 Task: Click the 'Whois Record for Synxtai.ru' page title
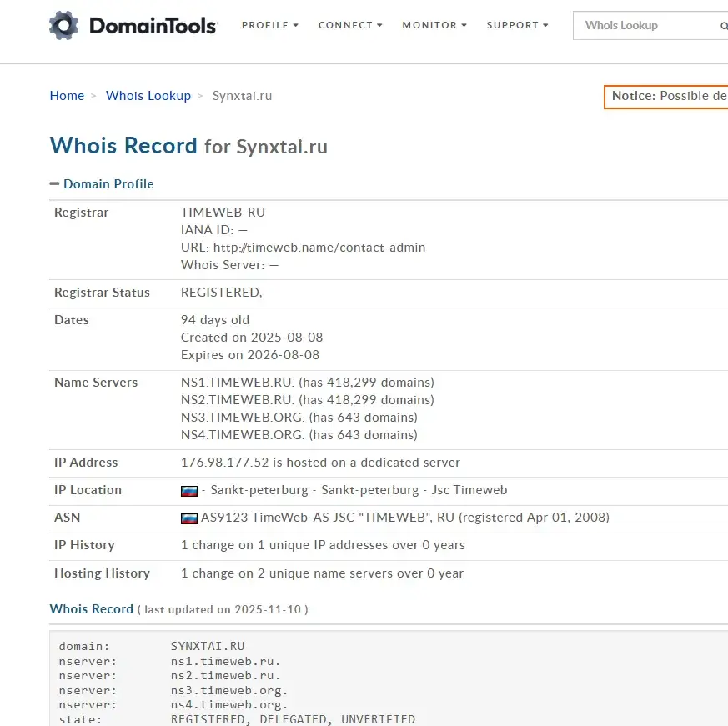(188, 146)
